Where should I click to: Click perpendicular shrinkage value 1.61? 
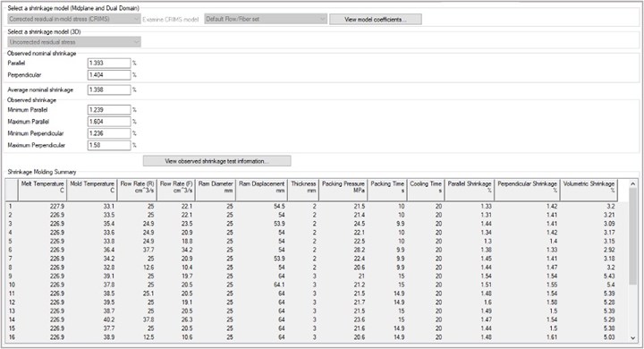(552, 337)
